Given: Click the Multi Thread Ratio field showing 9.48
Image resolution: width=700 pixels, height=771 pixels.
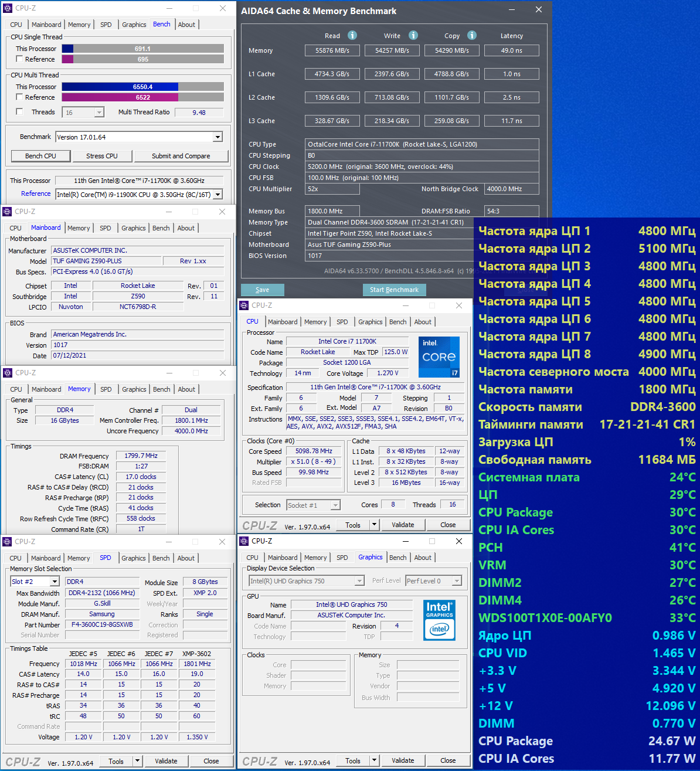Looking at the screenshot, I should pyautogui.click(x=199, y=113).
